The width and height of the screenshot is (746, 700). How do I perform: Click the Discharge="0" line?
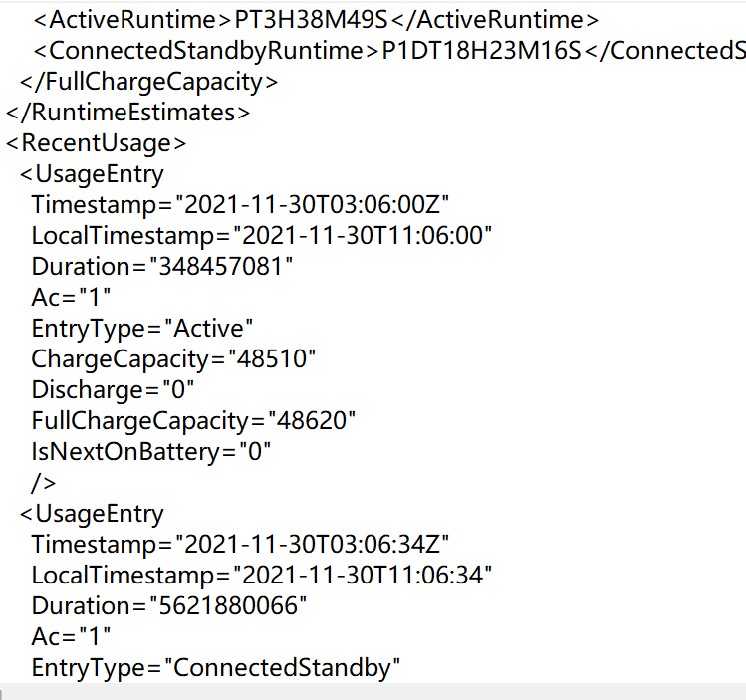[113, 389]
